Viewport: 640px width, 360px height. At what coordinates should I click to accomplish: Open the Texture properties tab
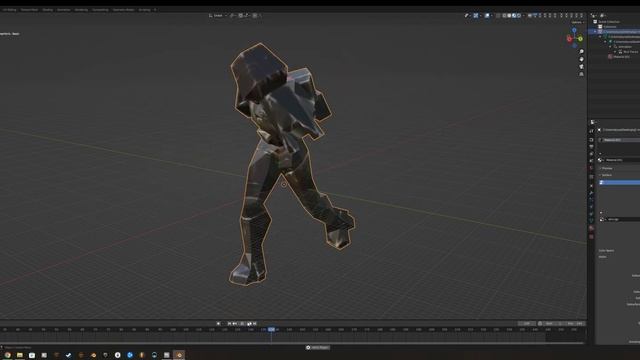tap(591, 237)
